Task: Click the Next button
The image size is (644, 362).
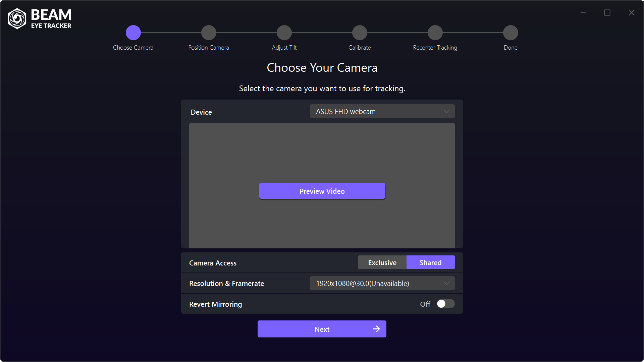Action: point(322,329)
